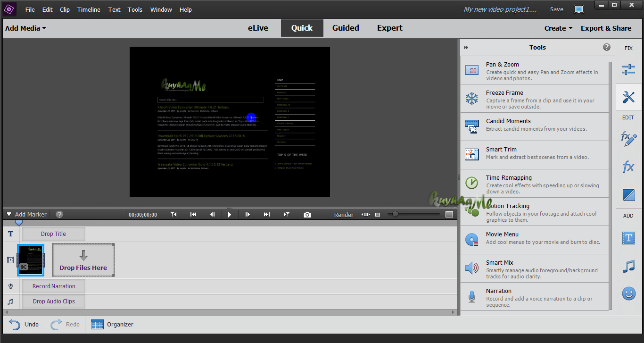Select the Quick view tab
This screenshot has width=644, height=343.
pyautogui.click(x=302, y=28)
